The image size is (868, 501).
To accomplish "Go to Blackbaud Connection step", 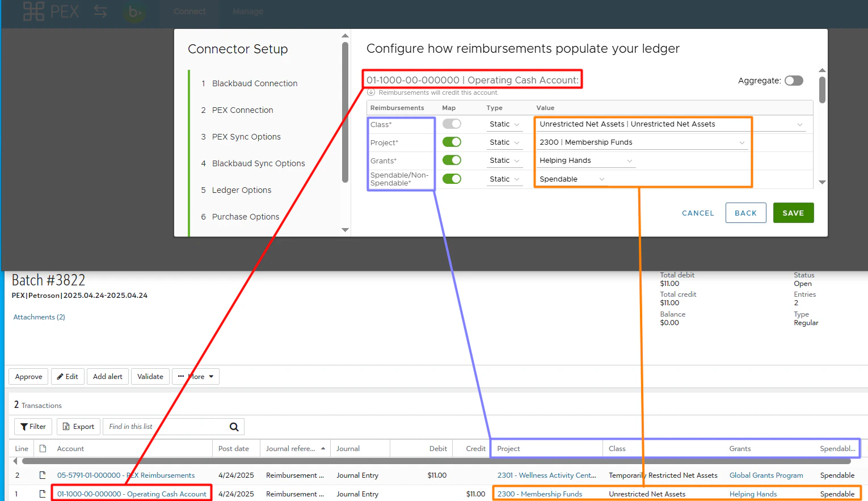I will tap(255, 83).
